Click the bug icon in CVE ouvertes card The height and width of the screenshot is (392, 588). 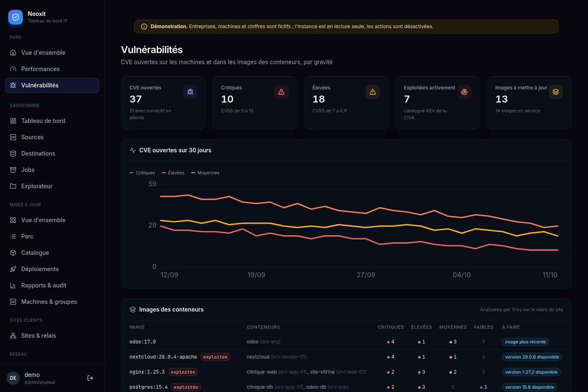[190, 92]
